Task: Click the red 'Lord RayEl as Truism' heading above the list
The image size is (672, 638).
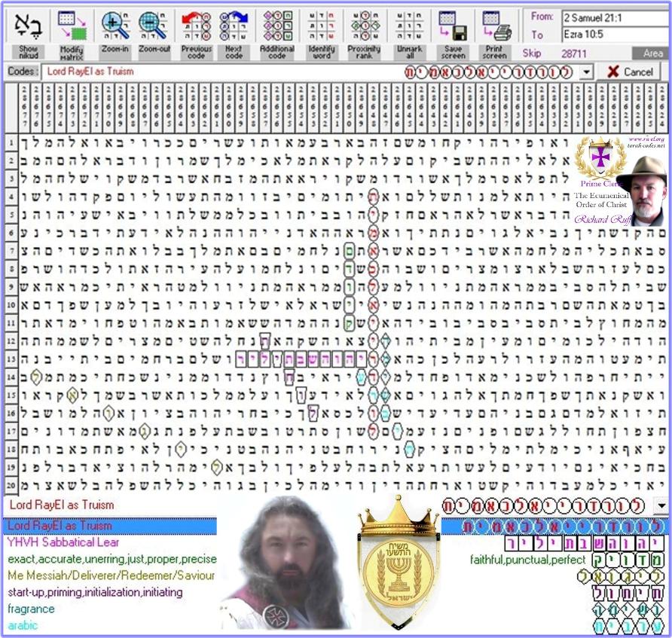Action: click(62, 505)
